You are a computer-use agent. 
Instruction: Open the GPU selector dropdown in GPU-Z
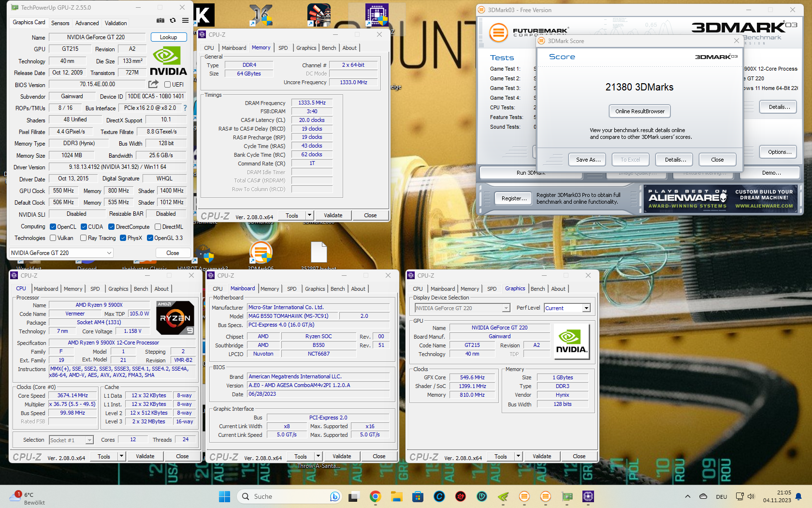click(61, 253)
